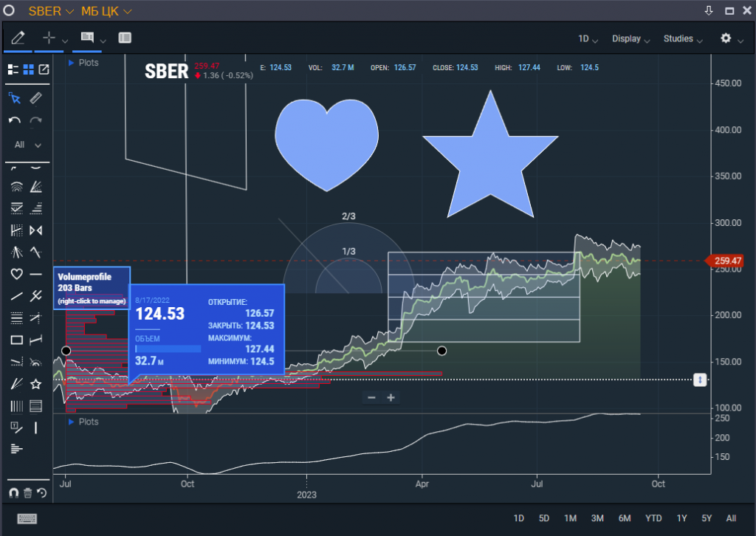The width and height of the screenshot is (756, 536).
Task: Expand Plots in the lower study panel
Action: click(84, 422)
